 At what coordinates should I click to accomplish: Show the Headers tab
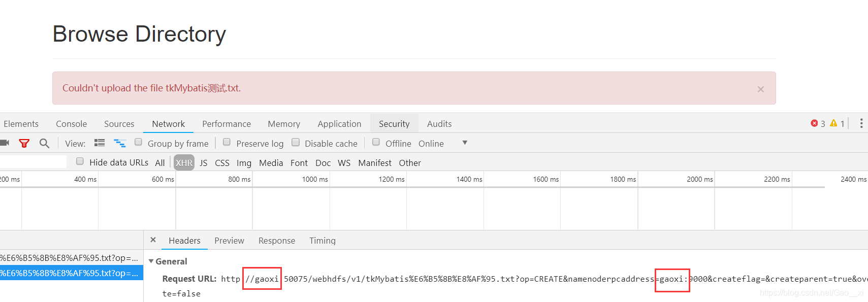[184, 241]
